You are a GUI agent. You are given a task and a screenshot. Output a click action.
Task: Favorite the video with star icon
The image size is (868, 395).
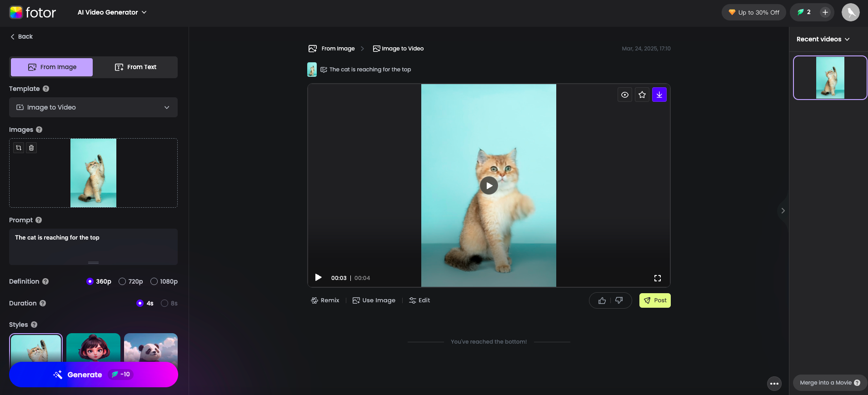click(x=642, y=95)
